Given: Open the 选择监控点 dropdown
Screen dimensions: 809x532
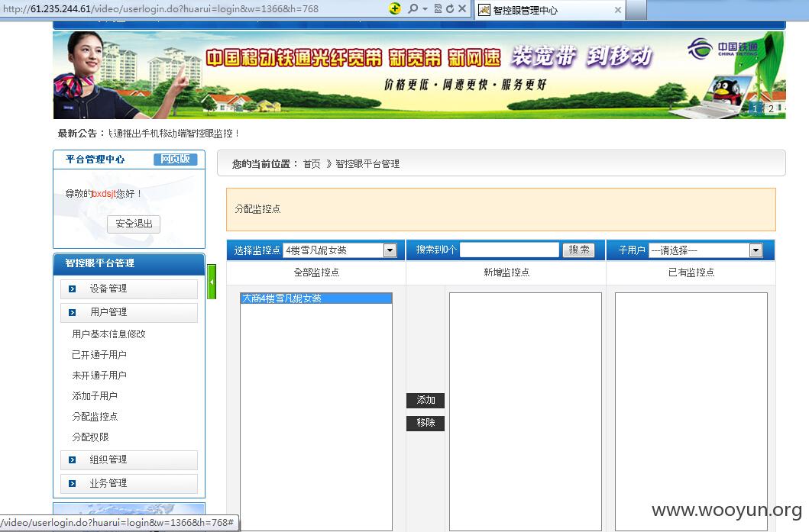Looking at the screenshot, I should 339,250.
